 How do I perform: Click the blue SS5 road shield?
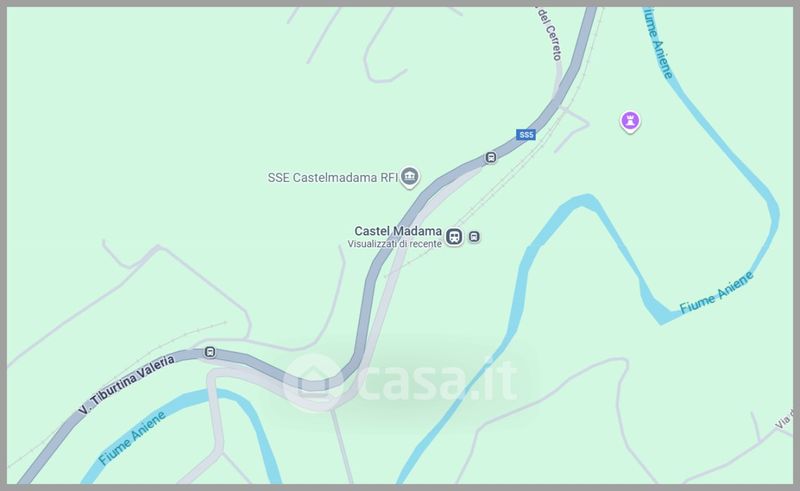(526, 135)
